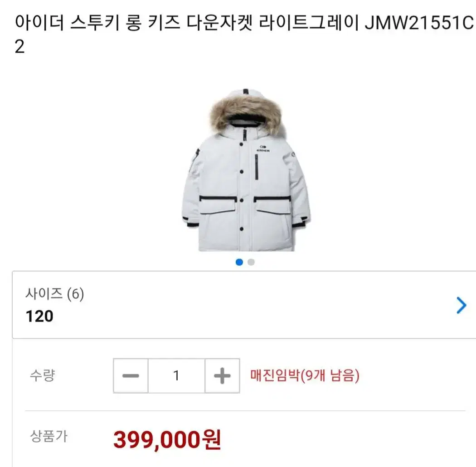This screenshot has width=476, height=467.
Task: Click the product title 아이더 스투키 롱 키즈
Action: [98, 23]
